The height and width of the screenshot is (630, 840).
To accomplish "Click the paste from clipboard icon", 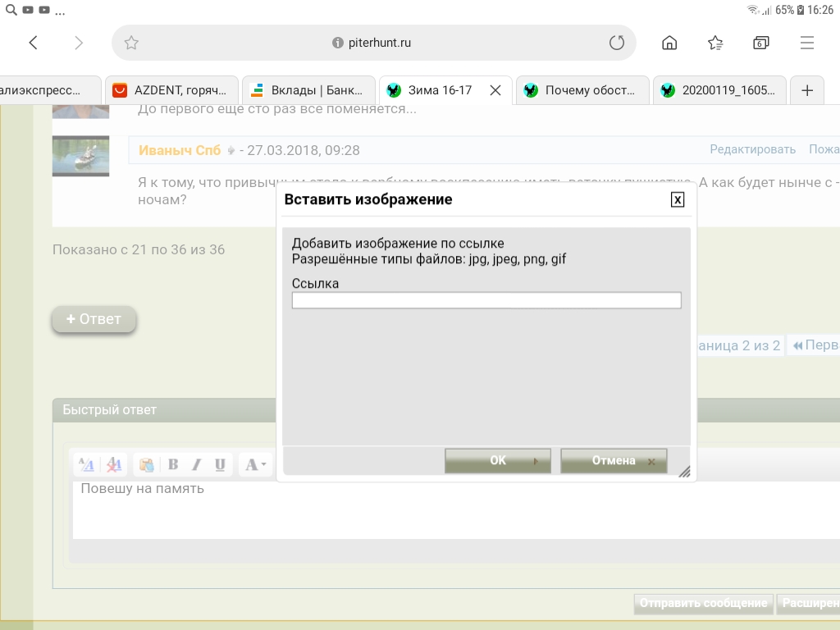I will tap(147, 465).
